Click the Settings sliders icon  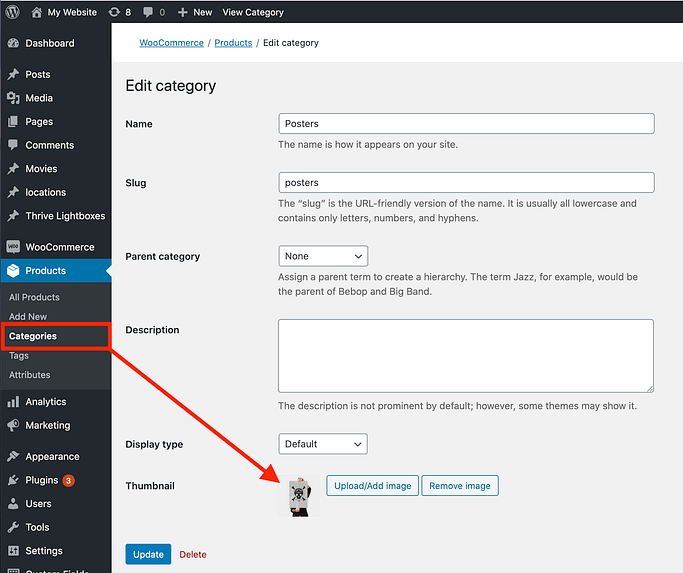pyautogui.click(x=14, y=551)
